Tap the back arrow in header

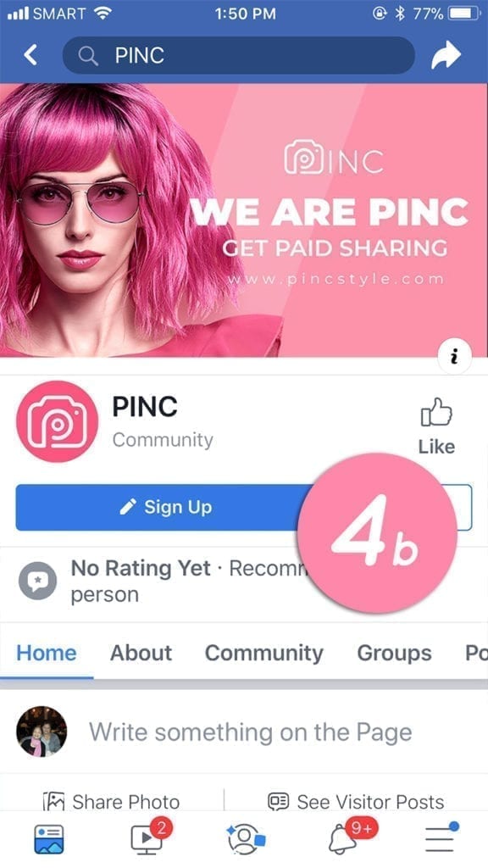[x=31, y=55]
